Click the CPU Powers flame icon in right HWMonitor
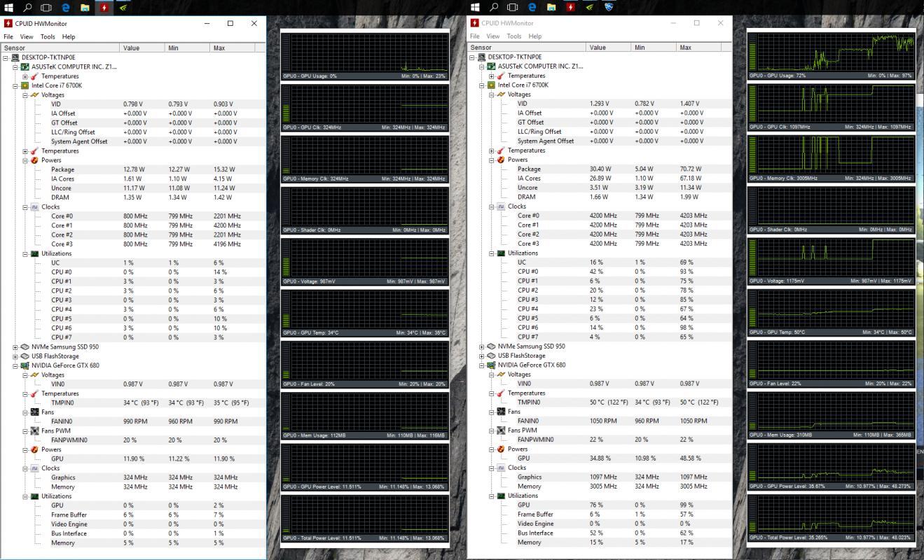 pos(501,160)
